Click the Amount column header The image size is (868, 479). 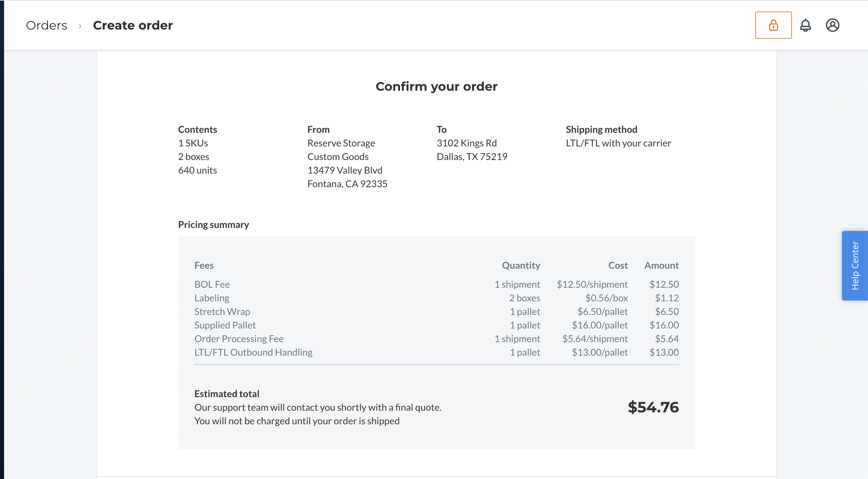pyautogui.click(x=662, y=265)
